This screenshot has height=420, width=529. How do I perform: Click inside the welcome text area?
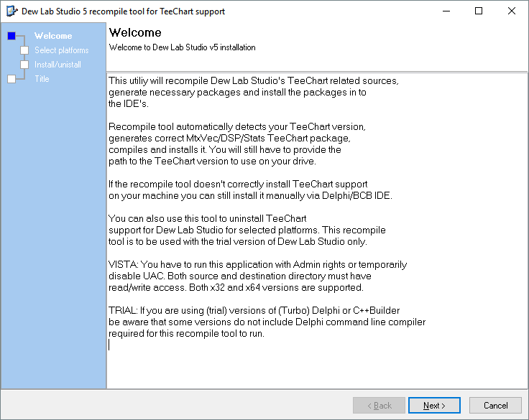(x=317, y=231)
